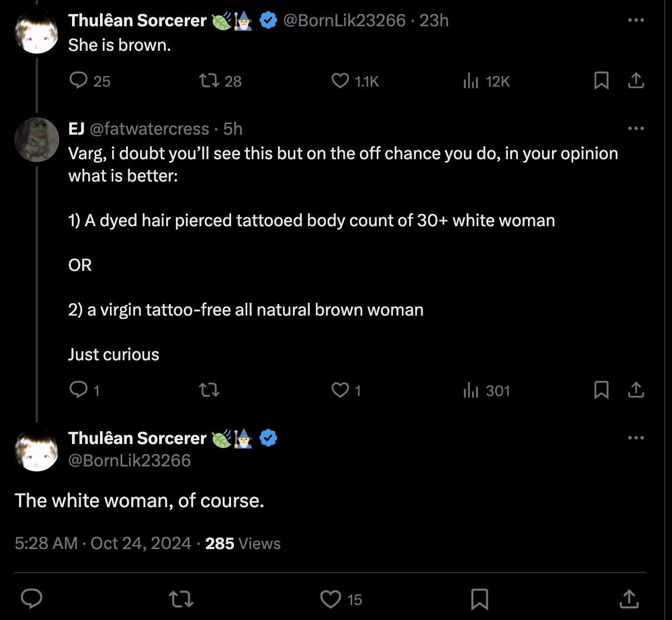Open more options for the main post
This screenshot has height=620, width=672.
pyautogui.click(x=636, y=438)
